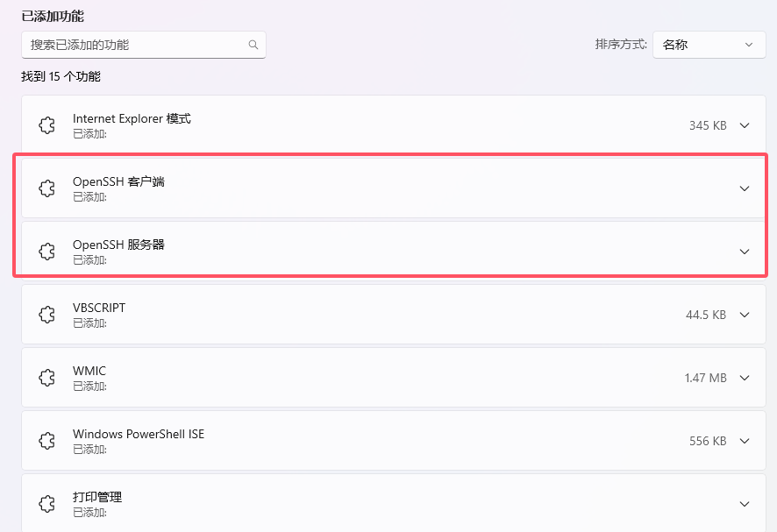
Task: Expand the Internet Explorer 模式 entry chevron
Action: click(x=745, y=125)
